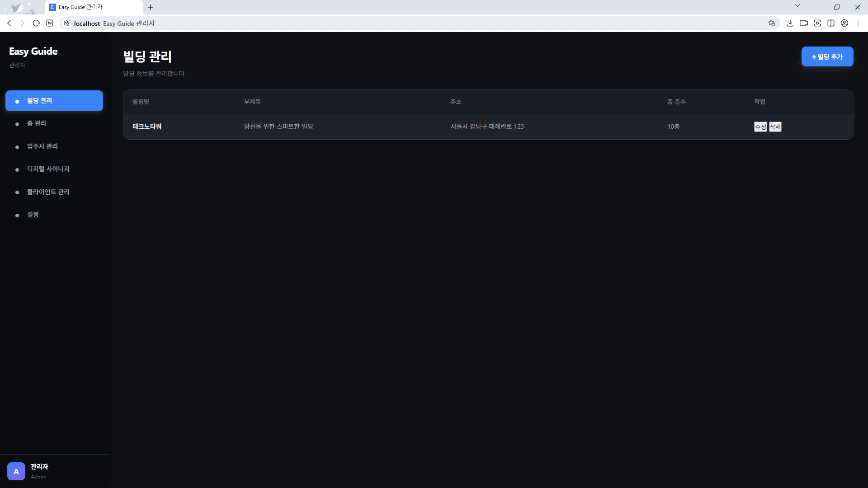
Task: Go to 디지털 사이니지 menu item
Action: (48, 169)
